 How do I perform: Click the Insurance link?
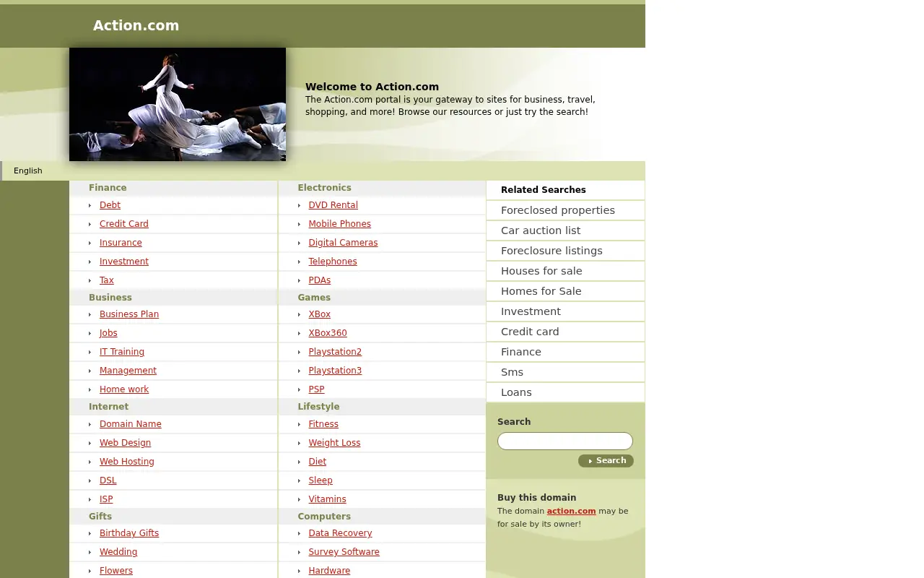point(121,243)
